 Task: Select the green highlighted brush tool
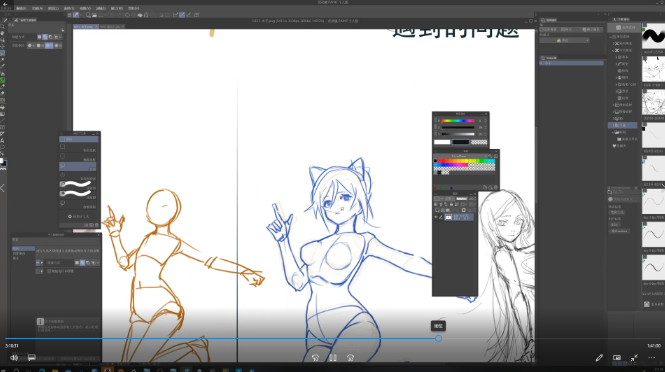pyautogui.click(x=3, y=80)
